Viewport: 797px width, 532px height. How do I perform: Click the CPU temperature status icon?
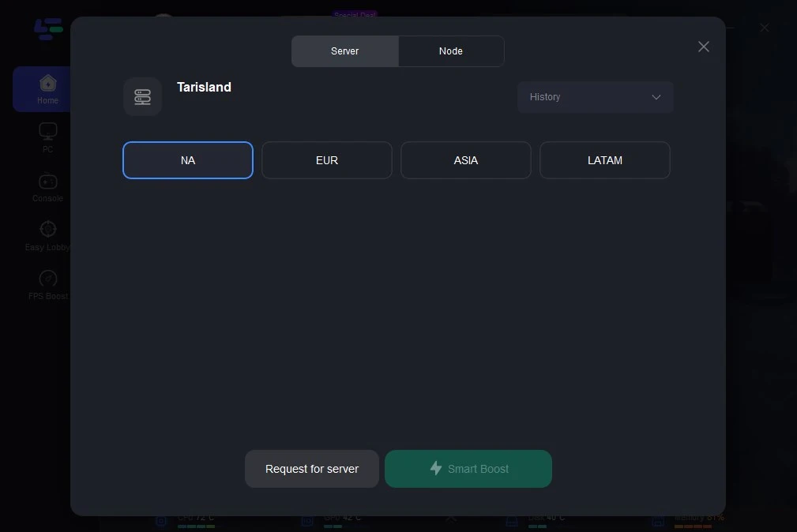point(161,521)
